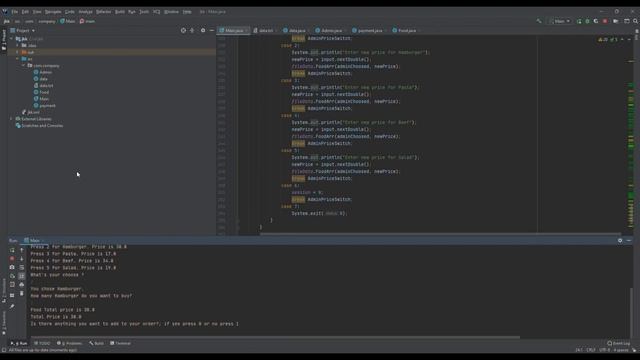This screenshot has width=640, height=360.
Task: Open Project panel gear options
Action: (203, 31)
